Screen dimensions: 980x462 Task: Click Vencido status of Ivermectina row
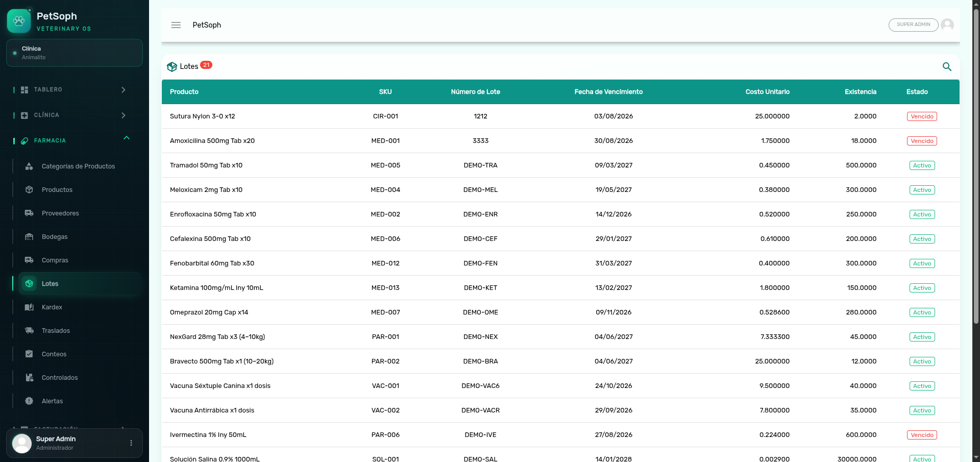[x=922, y=435]
